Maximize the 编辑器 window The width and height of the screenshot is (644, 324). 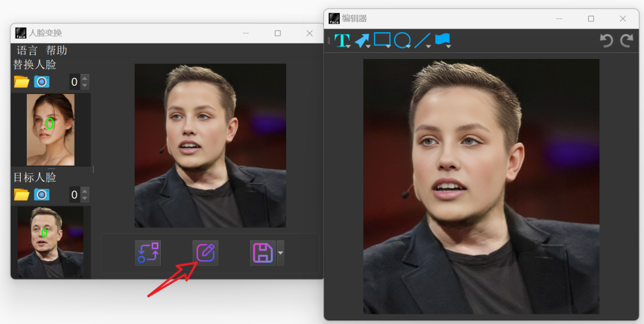[590, 18]
